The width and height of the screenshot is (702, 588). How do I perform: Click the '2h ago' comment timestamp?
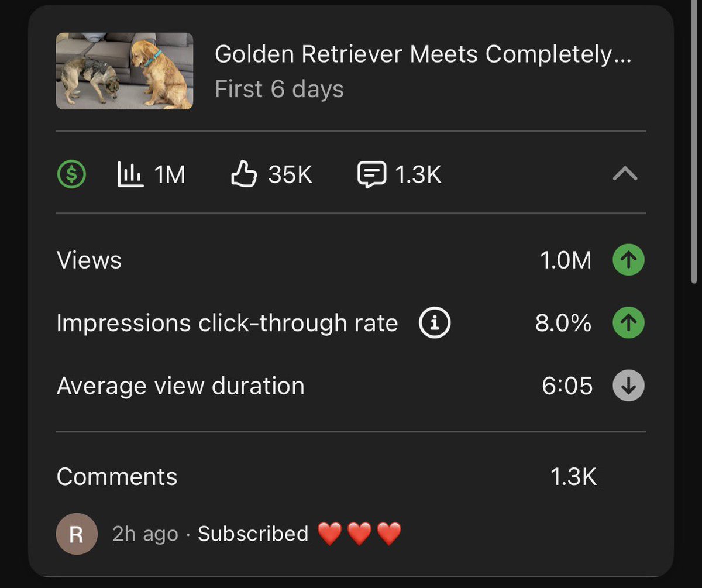145,534
